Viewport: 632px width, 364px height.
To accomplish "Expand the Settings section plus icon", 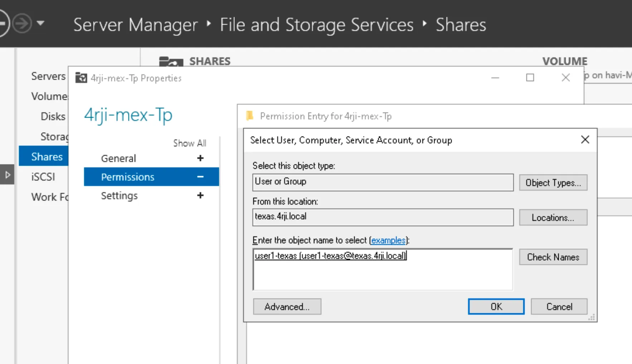I will tap(200, 196).
